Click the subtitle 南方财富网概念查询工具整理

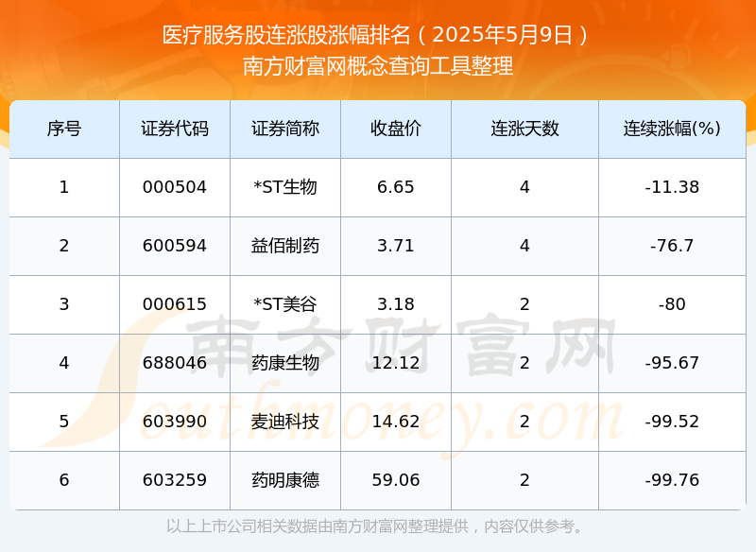(378, 66)
